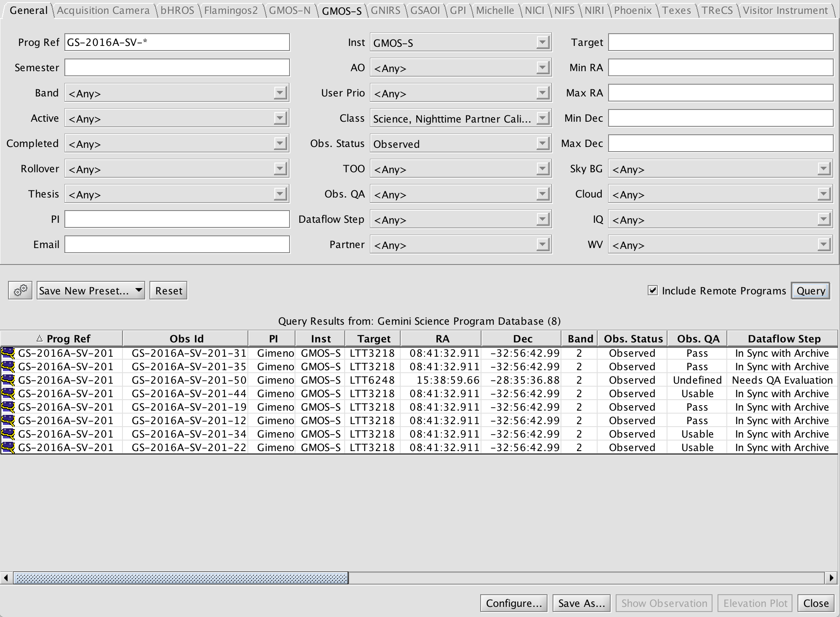Switch to the Acquisition Camera tab
Viewport: 840px width, 617px height.
point(103,10)
